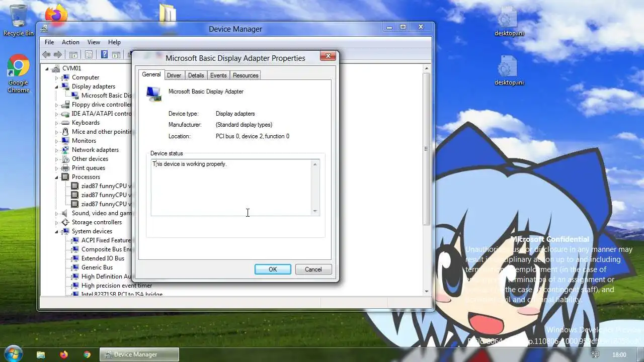
Task: Open the View menu
Action: (x=94, y=42)
